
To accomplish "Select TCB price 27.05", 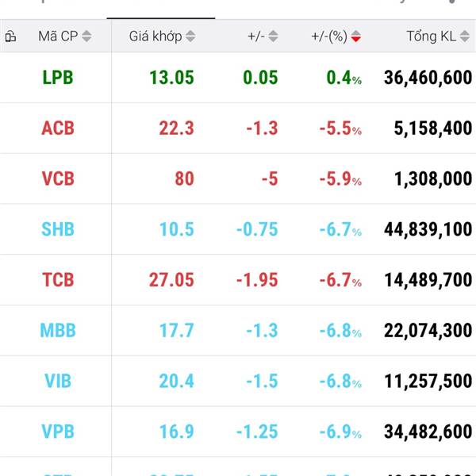I will point(171,279).
